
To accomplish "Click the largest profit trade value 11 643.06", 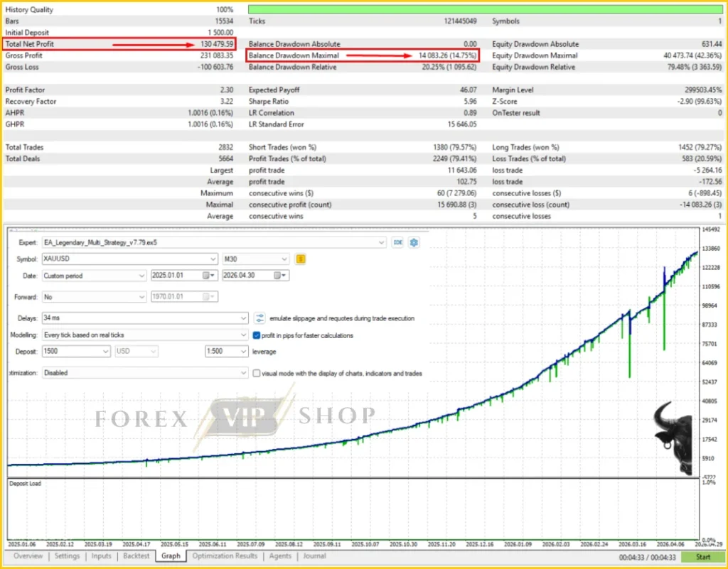I will (x=462, y=170).
